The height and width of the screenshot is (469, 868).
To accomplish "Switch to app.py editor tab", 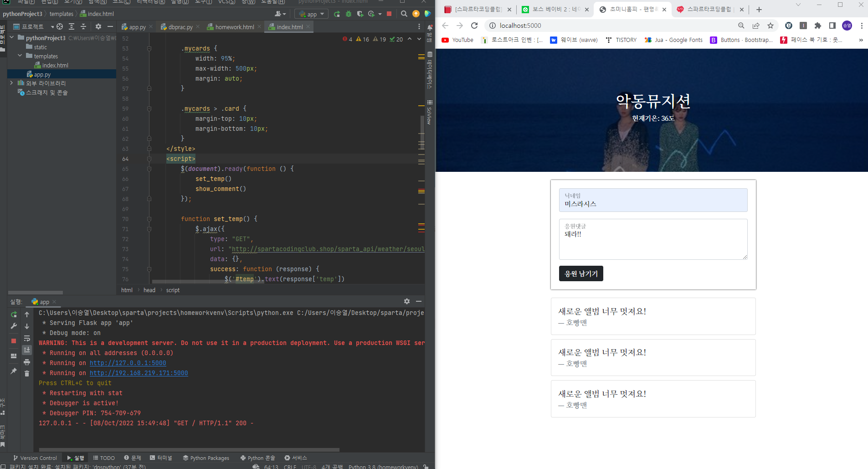I will pos(137,27).
